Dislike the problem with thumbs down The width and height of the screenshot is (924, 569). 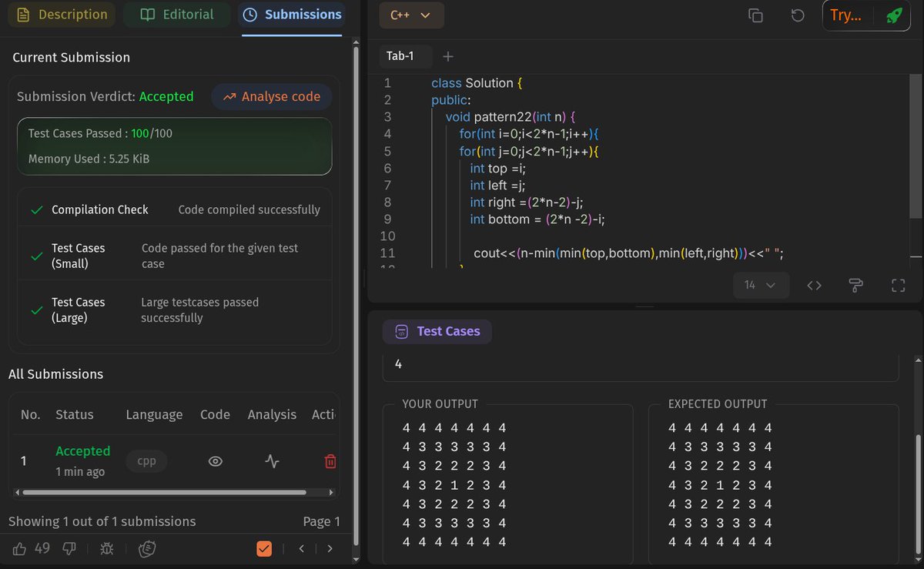69,548
